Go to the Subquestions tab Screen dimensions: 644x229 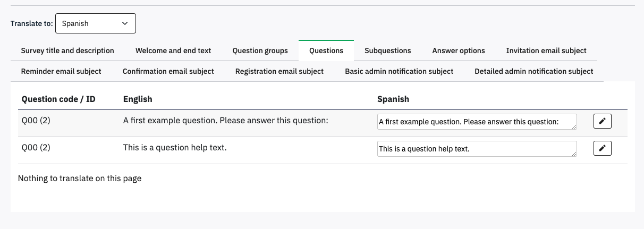tap(387, 50)
